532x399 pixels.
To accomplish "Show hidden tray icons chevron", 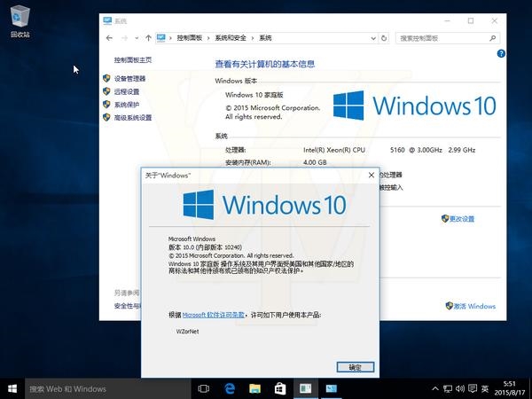I will point(435,389).
